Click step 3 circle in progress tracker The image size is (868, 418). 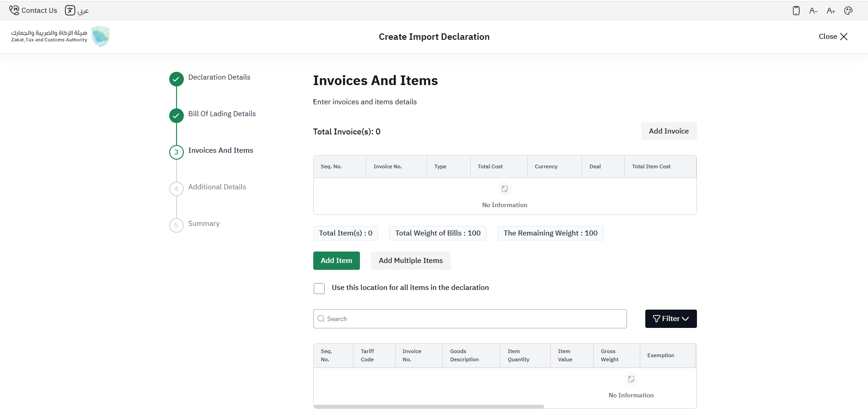point(177,152)
